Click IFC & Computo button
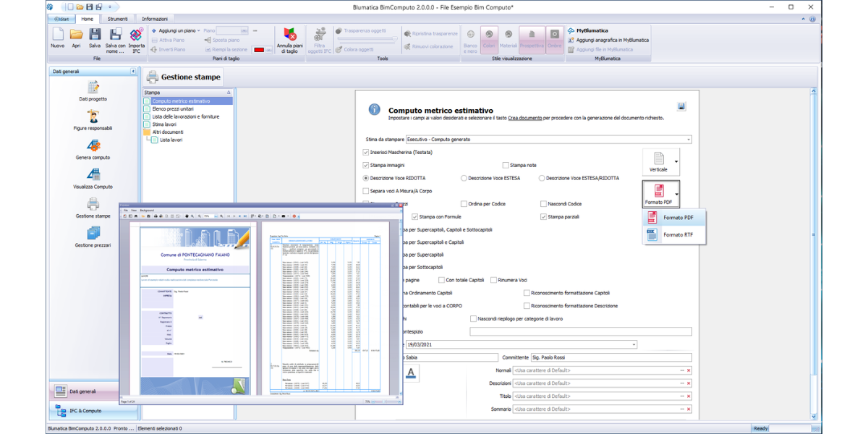Image resolution: width=868 pixels, height=434 pixels. (x=85, y=411)
